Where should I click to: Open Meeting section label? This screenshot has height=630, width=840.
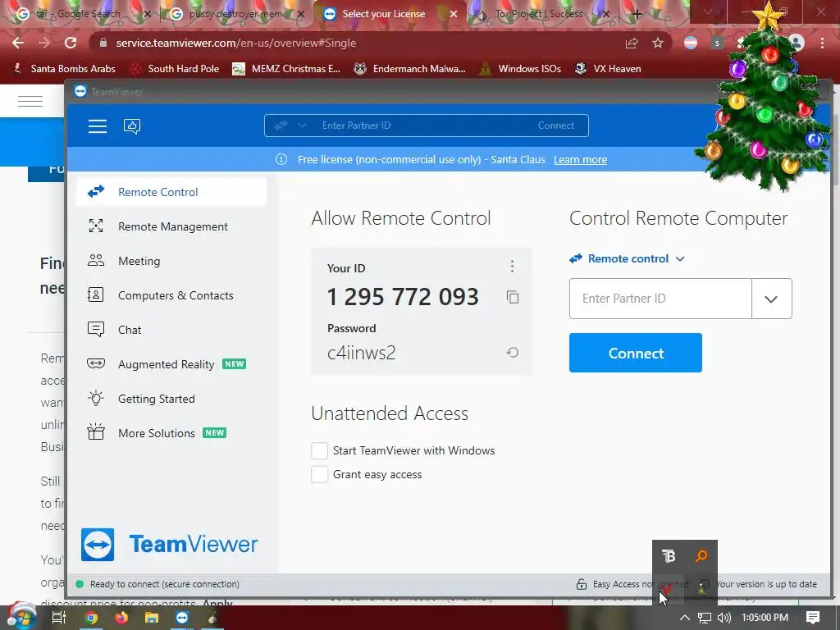pos(139,261)
